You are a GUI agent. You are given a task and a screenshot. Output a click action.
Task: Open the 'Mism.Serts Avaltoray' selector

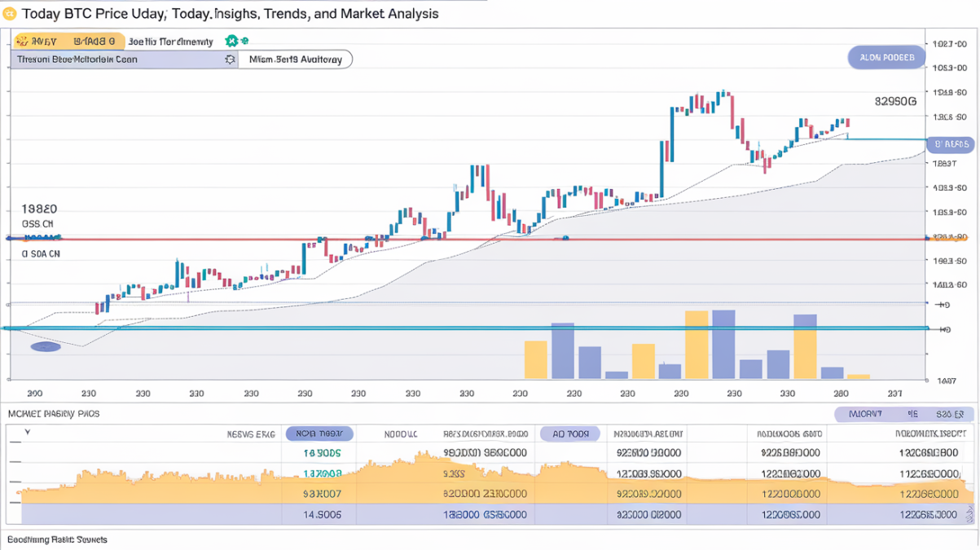click(x=295, y=59)
